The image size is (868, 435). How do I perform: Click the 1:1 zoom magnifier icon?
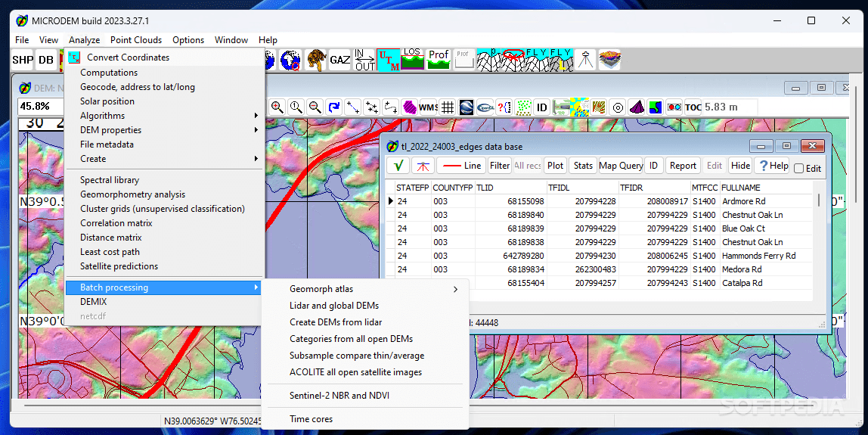point(296,107)
